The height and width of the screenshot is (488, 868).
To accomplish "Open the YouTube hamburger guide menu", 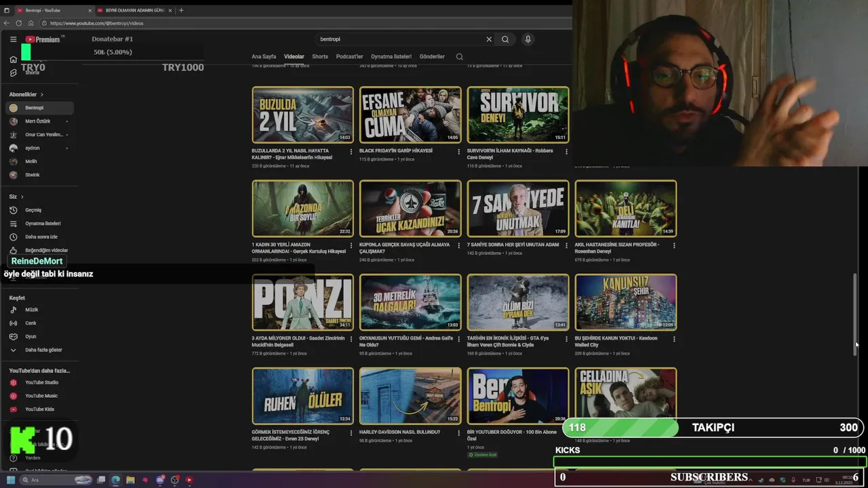I will point(13,39).
